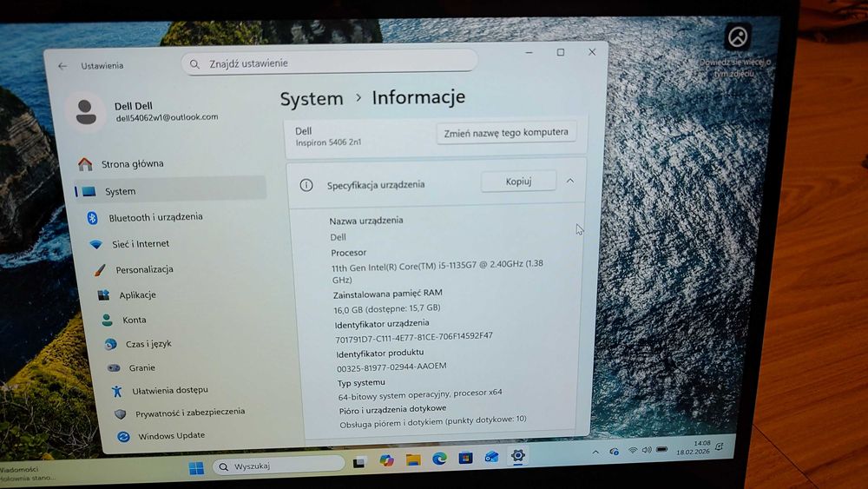Collapse the Specyfikacja urządzenia section
The height and width of the screenshot is (489, 868).
[569, 181]
